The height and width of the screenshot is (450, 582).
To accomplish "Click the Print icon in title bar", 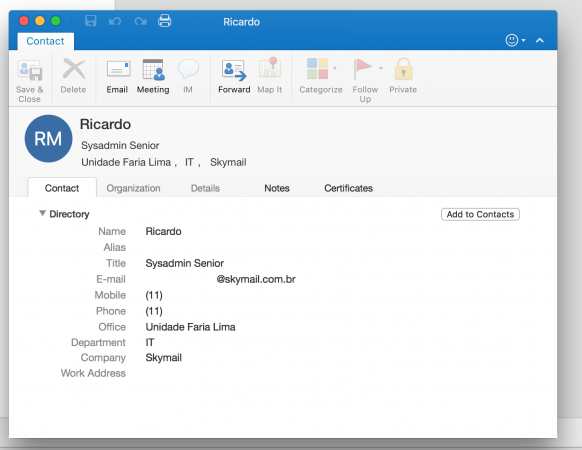I will pos(164,21).
